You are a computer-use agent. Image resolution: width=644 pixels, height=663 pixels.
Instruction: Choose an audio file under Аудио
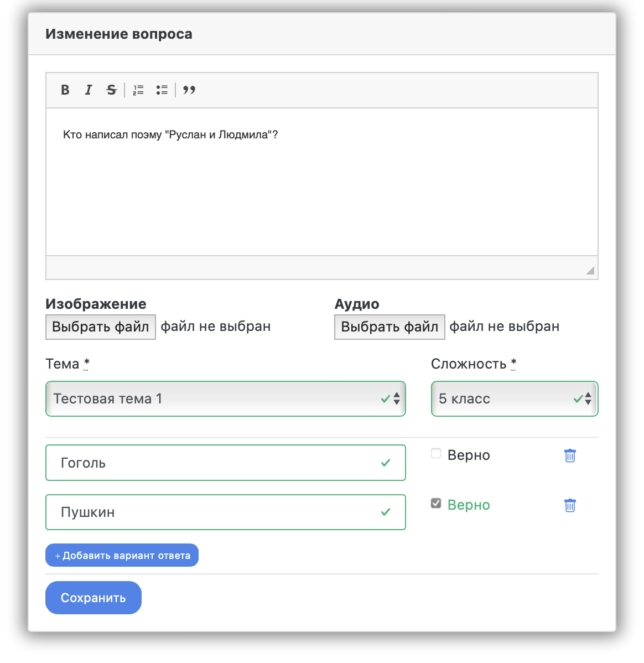(x=389, y=327)
